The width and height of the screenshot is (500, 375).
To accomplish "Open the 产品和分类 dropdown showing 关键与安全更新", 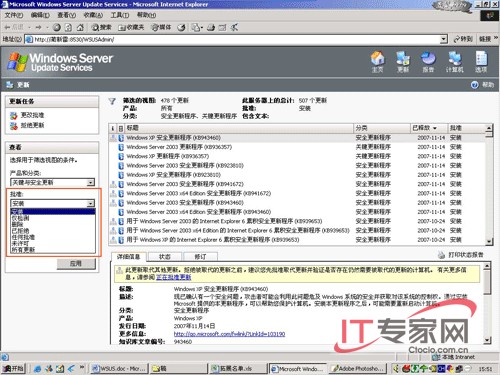I will (x=53, y=182).
